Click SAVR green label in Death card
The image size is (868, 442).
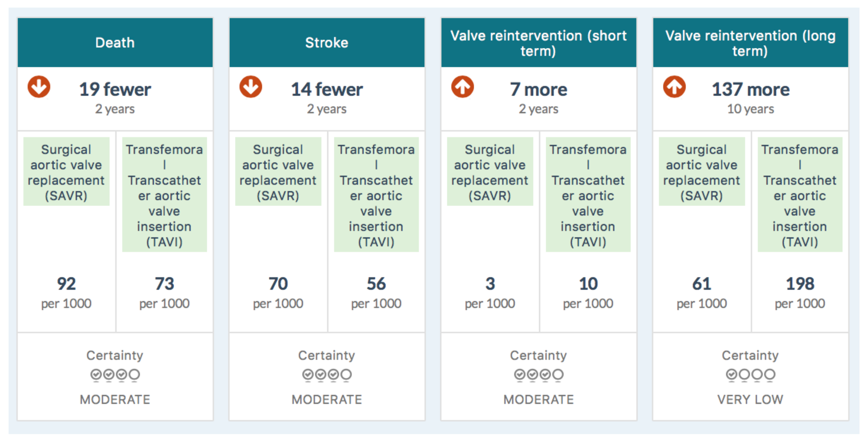pos(66,172)
